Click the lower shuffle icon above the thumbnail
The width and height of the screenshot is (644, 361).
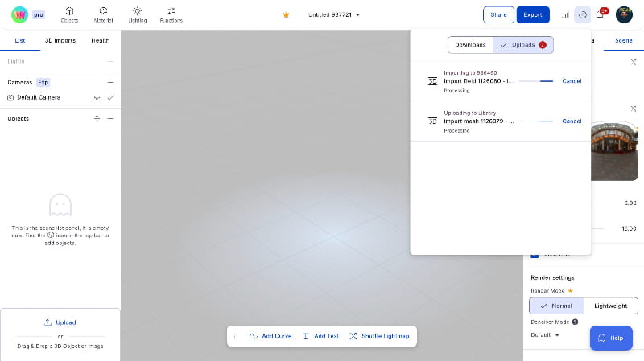coord(634,109)
